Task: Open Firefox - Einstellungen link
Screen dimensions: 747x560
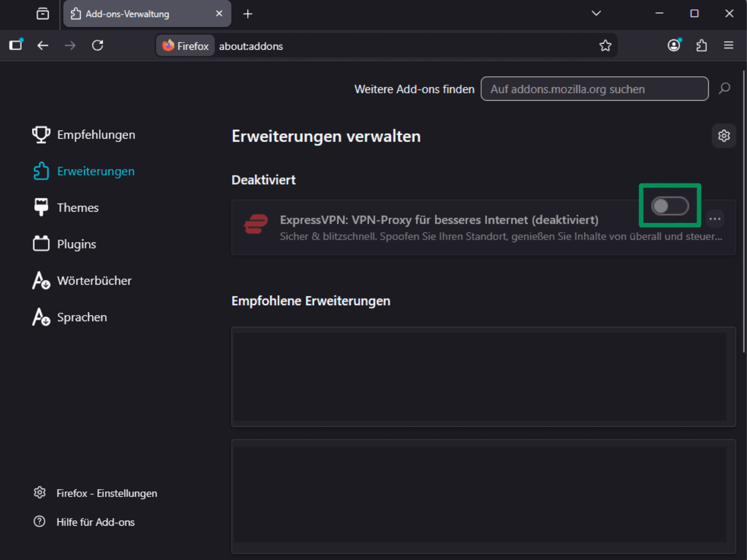Action: 106,493
